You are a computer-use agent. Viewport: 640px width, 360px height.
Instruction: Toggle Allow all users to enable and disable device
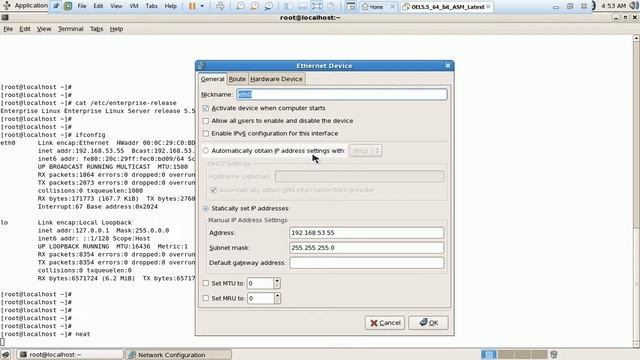click(206, 121)
